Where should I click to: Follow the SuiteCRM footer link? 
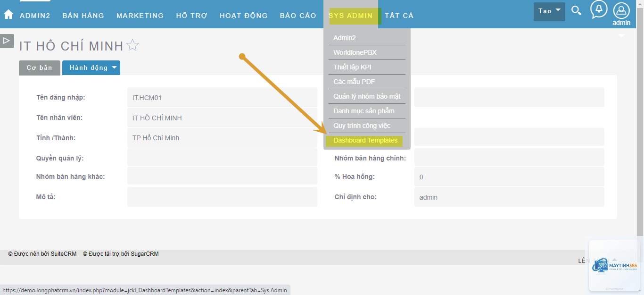click(42, 254)
